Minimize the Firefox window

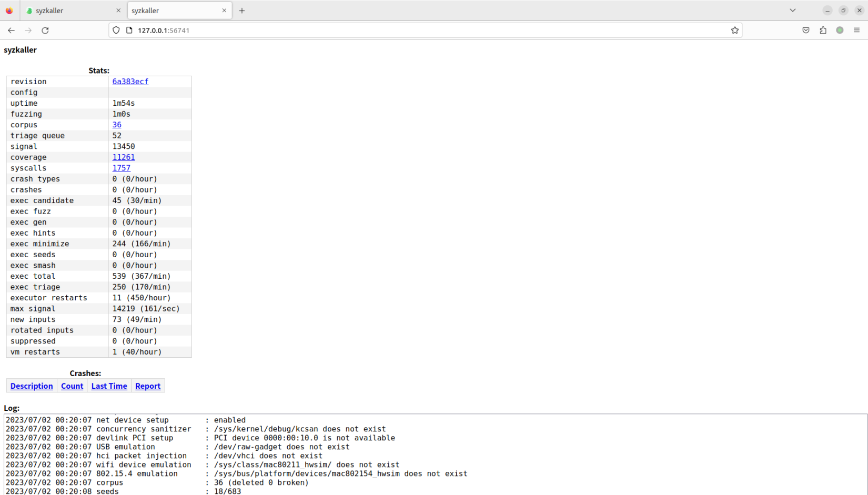[x=827, y=11]
